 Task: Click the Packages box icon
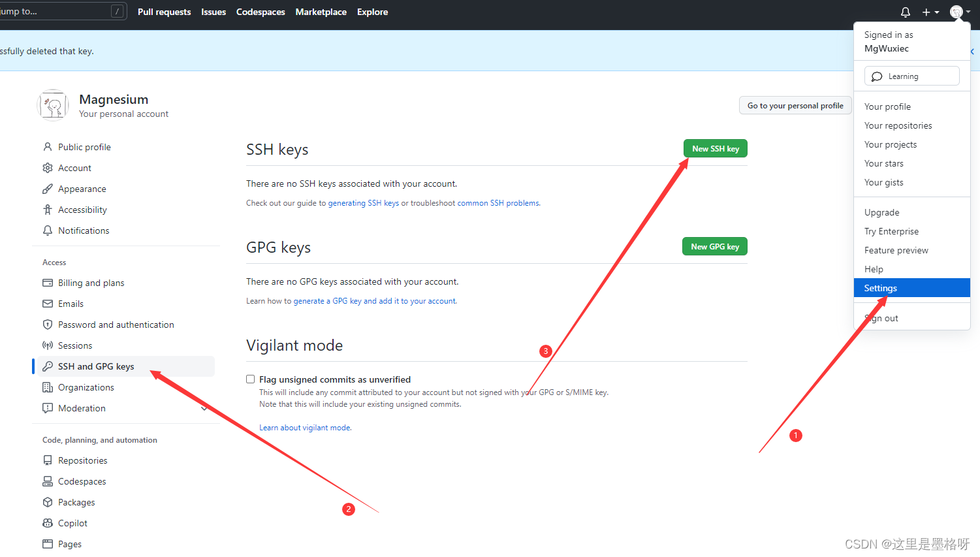(48, 502)
